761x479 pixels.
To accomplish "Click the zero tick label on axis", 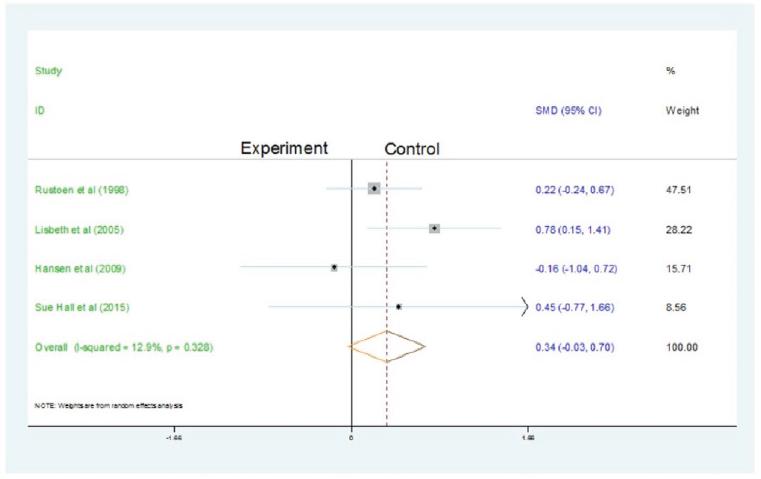I will [x=351, y=439].
